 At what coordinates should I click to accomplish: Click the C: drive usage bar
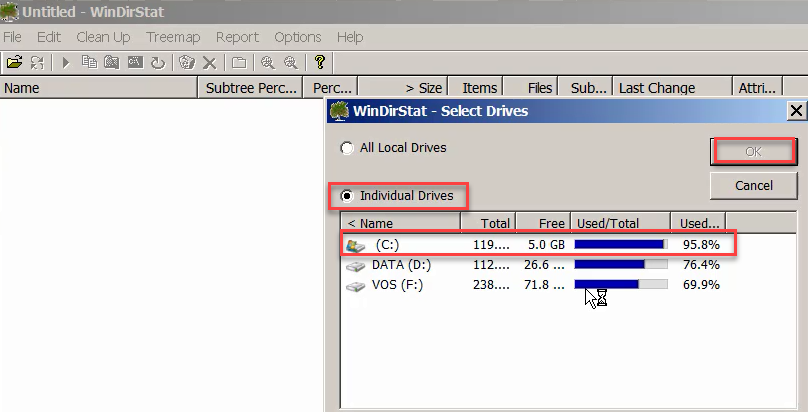pyautogui.click(x=621, y=244)
